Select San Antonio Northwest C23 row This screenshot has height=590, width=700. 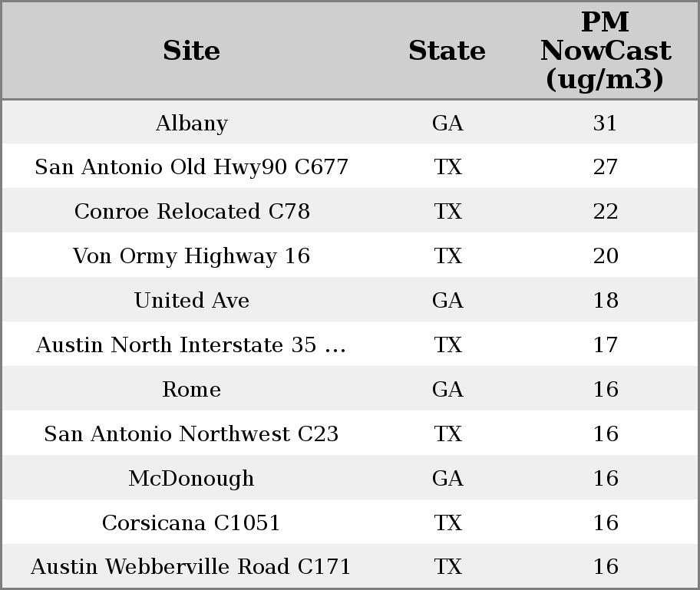[192, 434]
